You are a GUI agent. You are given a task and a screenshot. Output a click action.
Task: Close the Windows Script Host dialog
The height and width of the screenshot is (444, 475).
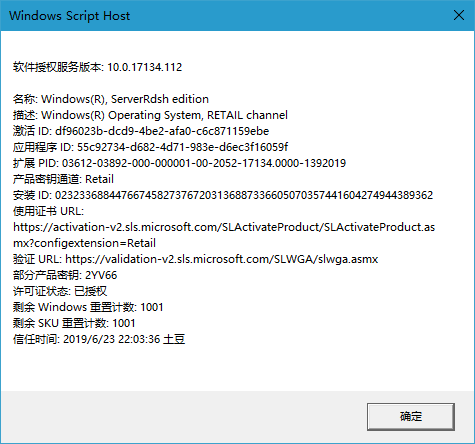coord(459,15)
